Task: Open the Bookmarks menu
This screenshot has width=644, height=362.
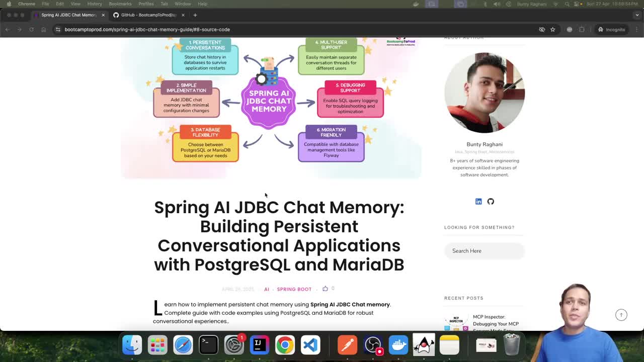Action: (120, 4)
